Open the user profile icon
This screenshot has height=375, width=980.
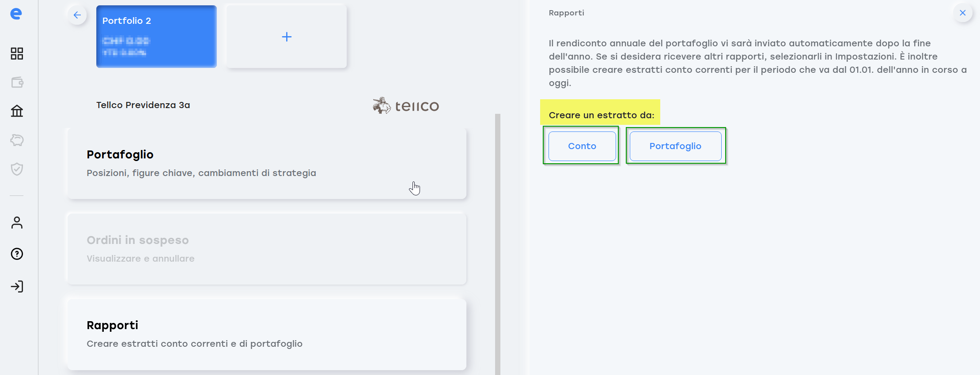click(x=17, y=223)
